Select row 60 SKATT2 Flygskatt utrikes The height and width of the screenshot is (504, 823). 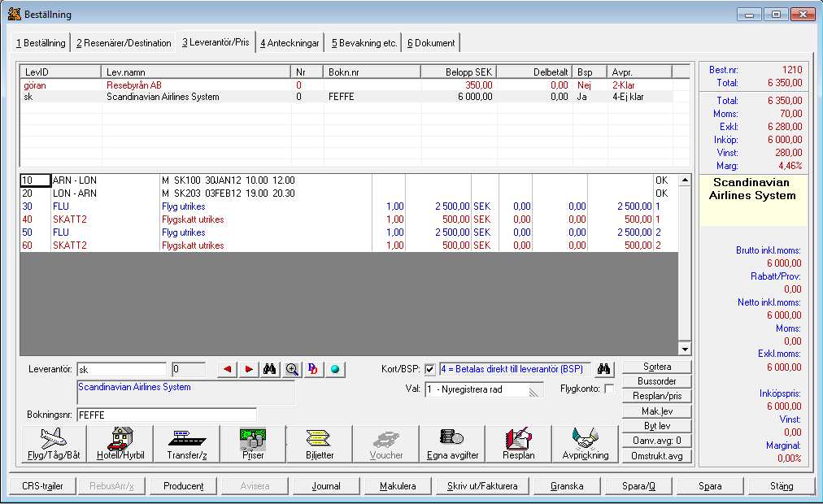point(349,245)
